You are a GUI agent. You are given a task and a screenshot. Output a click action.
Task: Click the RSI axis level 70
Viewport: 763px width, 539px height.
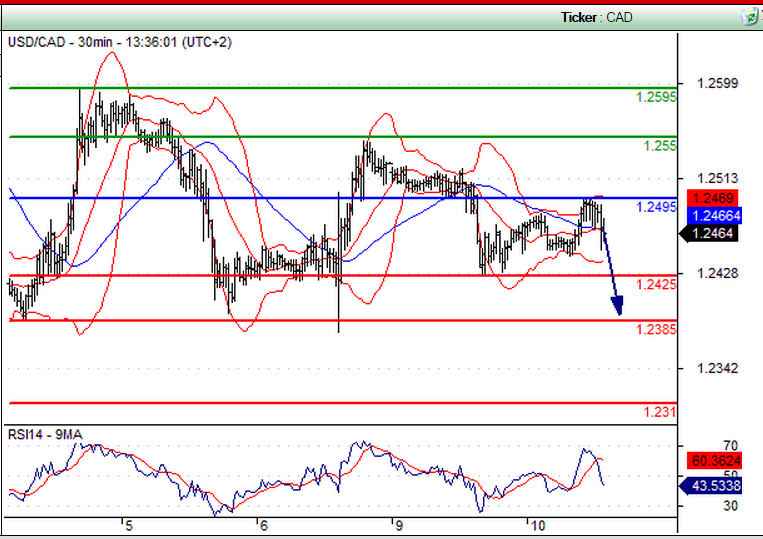coord(730,446)
